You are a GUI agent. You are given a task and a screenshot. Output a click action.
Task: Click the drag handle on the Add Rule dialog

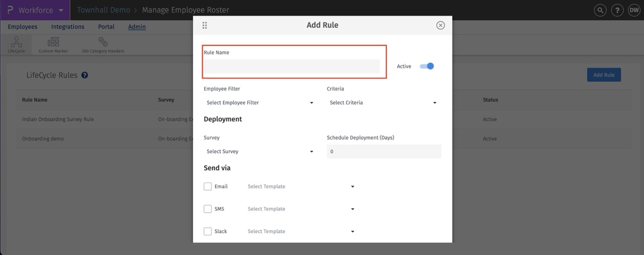[205, 25]
